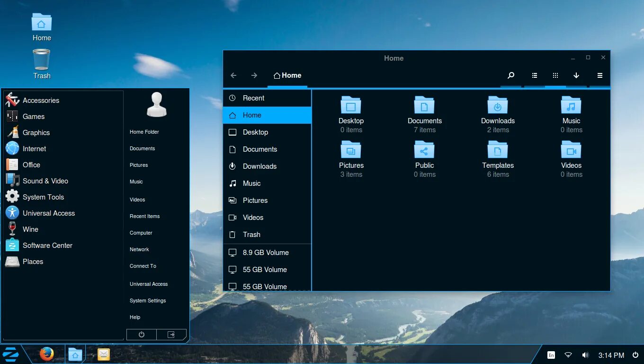Open Recent Items in app menu
This screenshot has height=364, width=644.
click(x=145, y=216)
